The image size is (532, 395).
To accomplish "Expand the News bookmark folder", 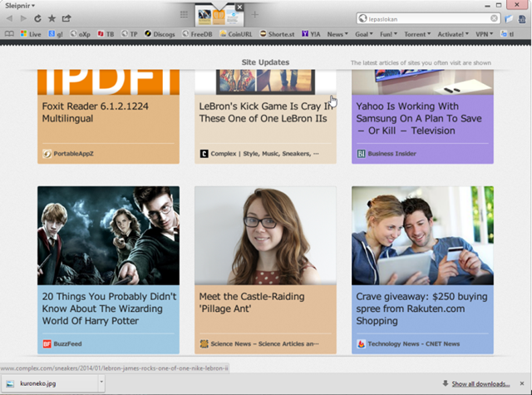I will click(337, 34).
